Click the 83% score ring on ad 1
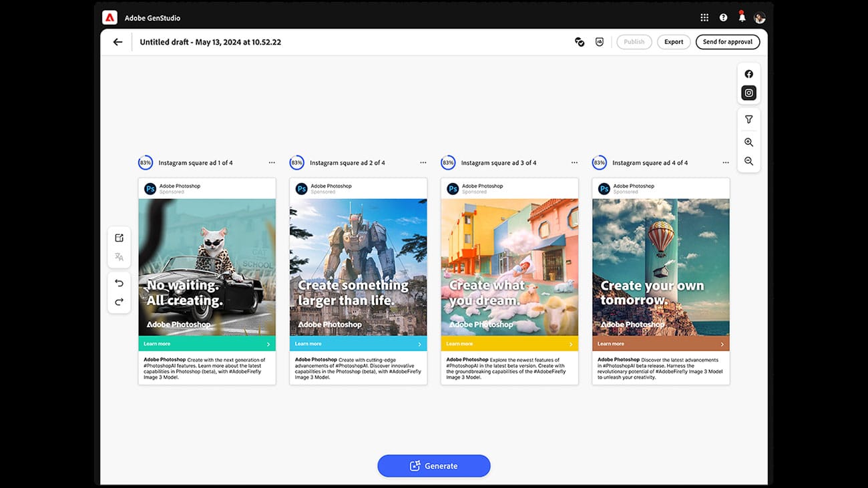 [x=145, y=163]
